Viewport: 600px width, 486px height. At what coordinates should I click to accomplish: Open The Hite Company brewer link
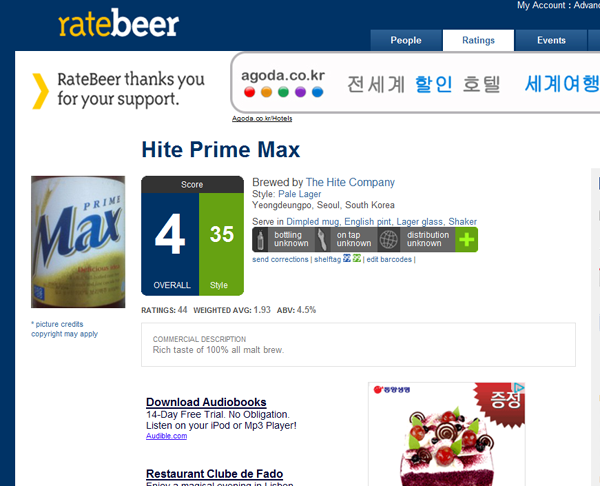[x=350, y=182]
